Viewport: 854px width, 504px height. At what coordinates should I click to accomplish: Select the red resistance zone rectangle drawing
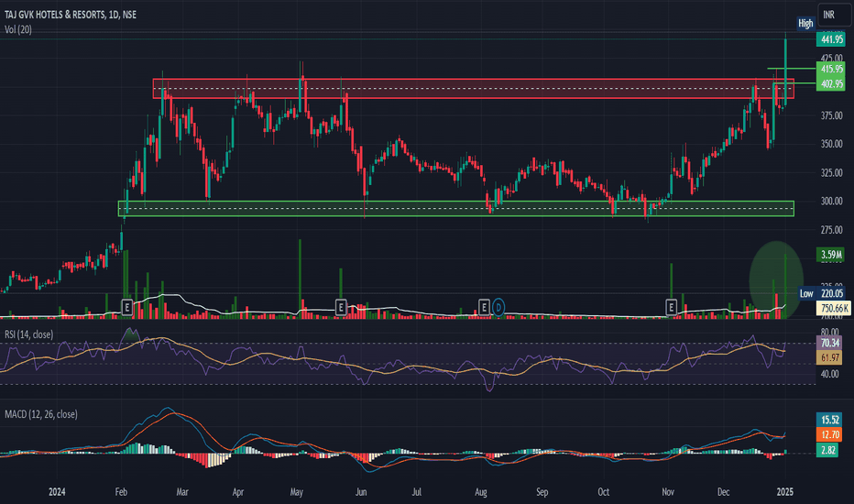coord(474,89)
